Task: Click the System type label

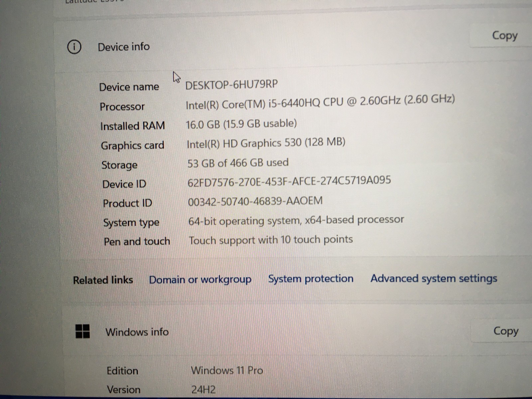Action: pyautogui.click(x=131, y=223)
